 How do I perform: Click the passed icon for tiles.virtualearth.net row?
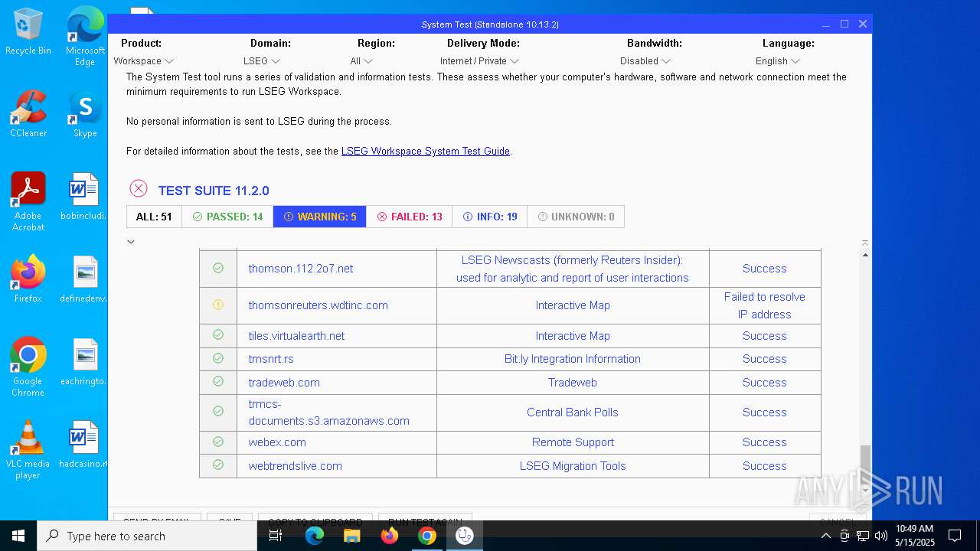[x=218, y=335]
